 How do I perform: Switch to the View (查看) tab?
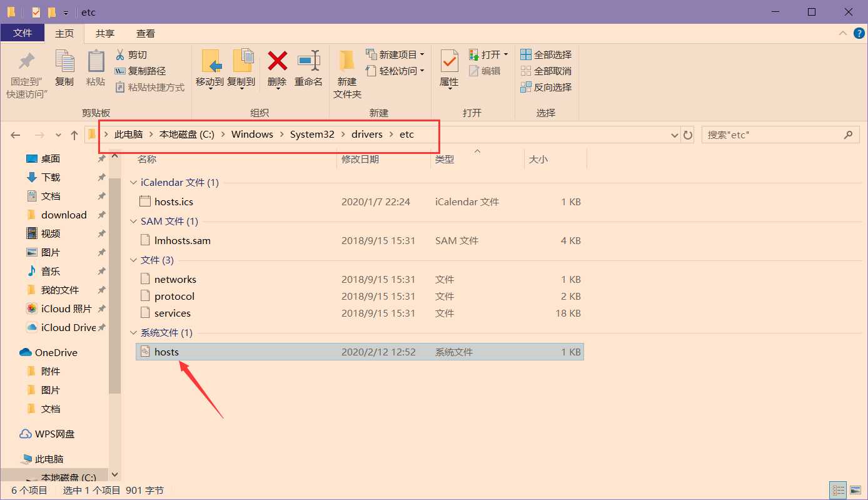coord(146,33)
